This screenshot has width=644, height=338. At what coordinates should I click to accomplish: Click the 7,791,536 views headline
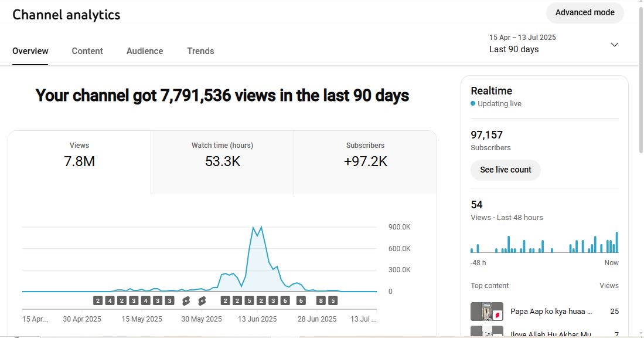tap(222, 96)
